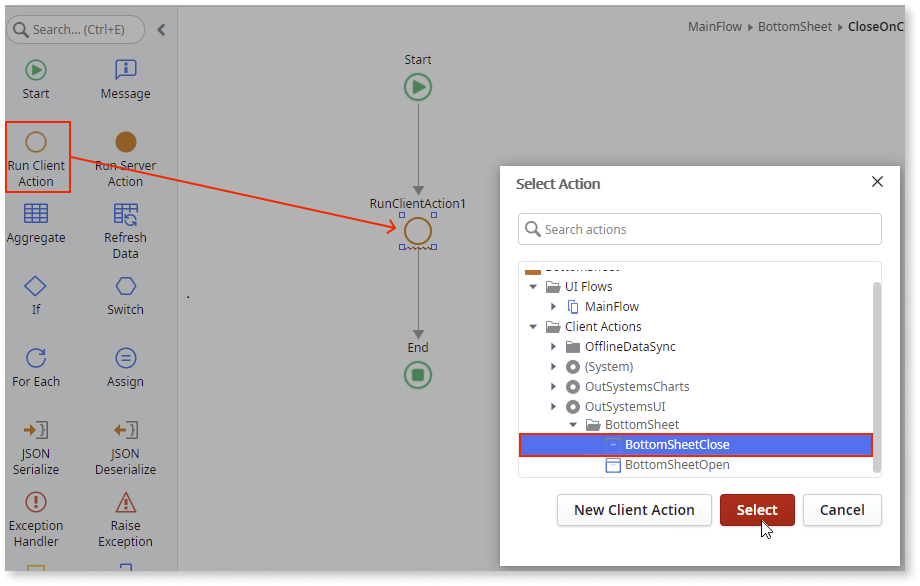The width and height of the screenshot is (920, 586).
Task: Expand the OfflineDataSync folder
Action: point(554,347)
